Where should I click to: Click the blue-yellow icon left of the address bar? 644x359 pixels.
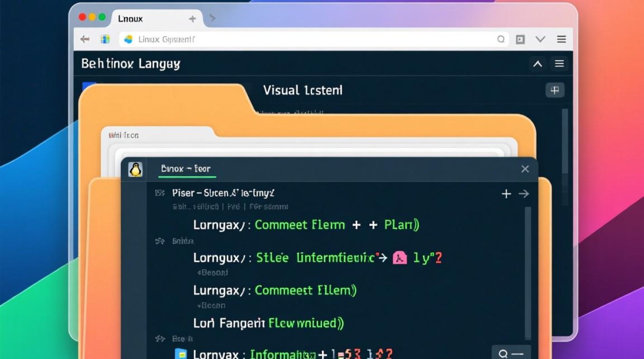coord(105,39)
